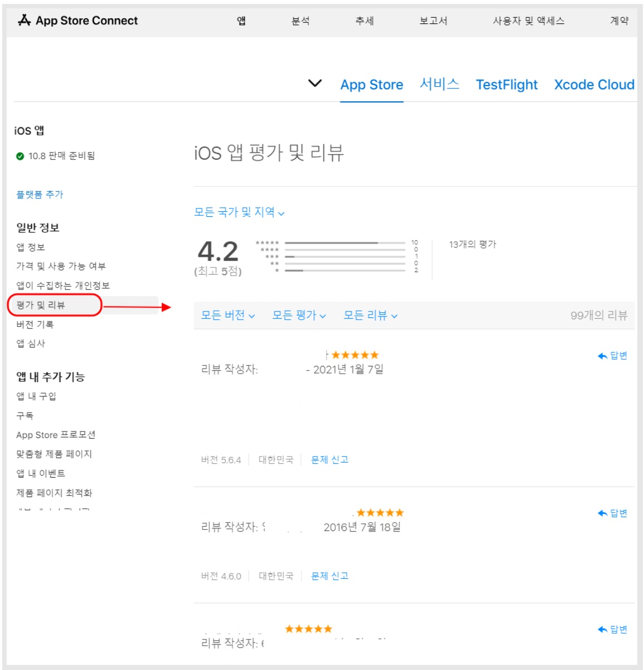Click the star rating of the 2021 review
The width and height of the screenshot is (644, 670).
(355, 355)
